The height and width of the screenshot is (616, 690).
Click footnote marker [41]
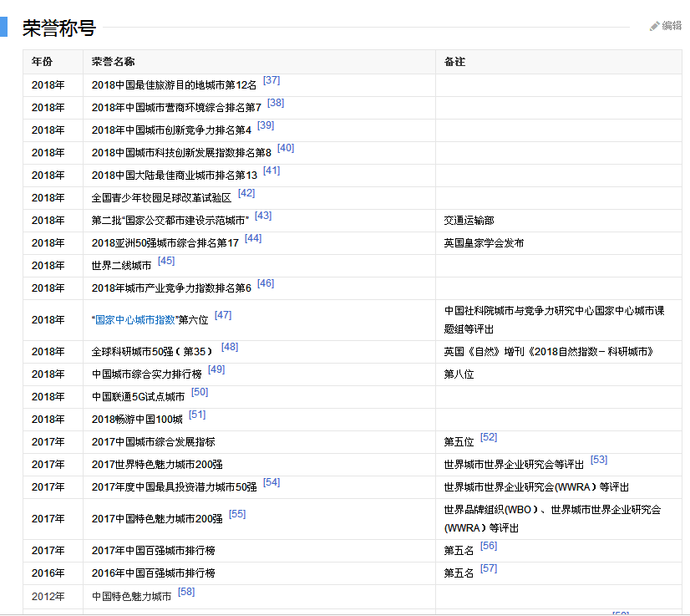pyautogui.click(x=271, y=171)
